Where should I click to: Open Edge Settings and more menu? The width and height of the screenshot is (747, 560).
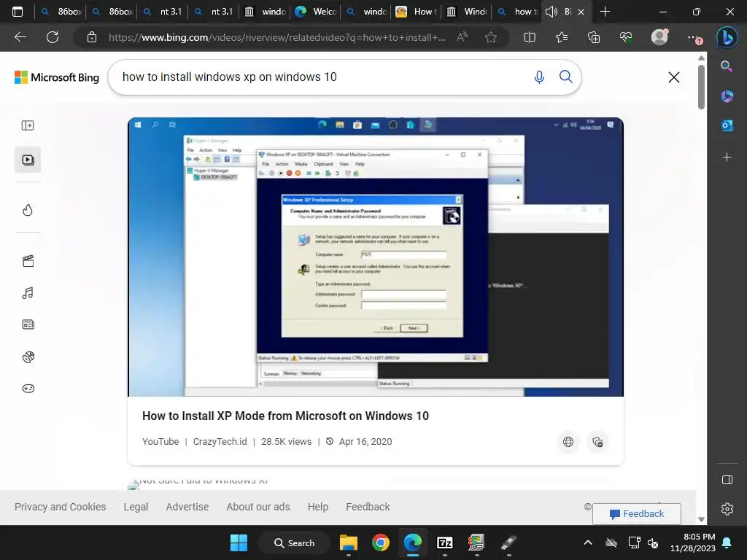pyautogui.click(x=694, y=37)
